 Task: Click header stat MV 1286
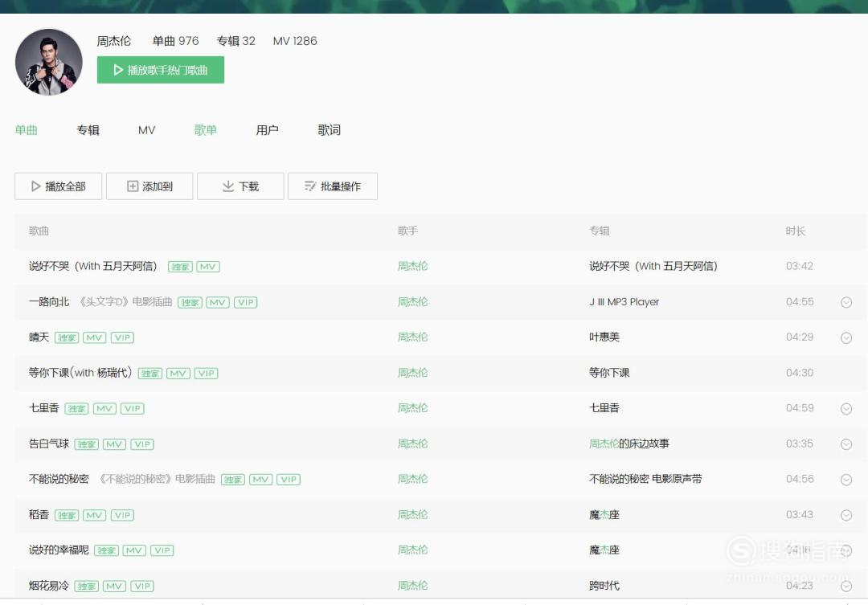[x=295, y=41]
